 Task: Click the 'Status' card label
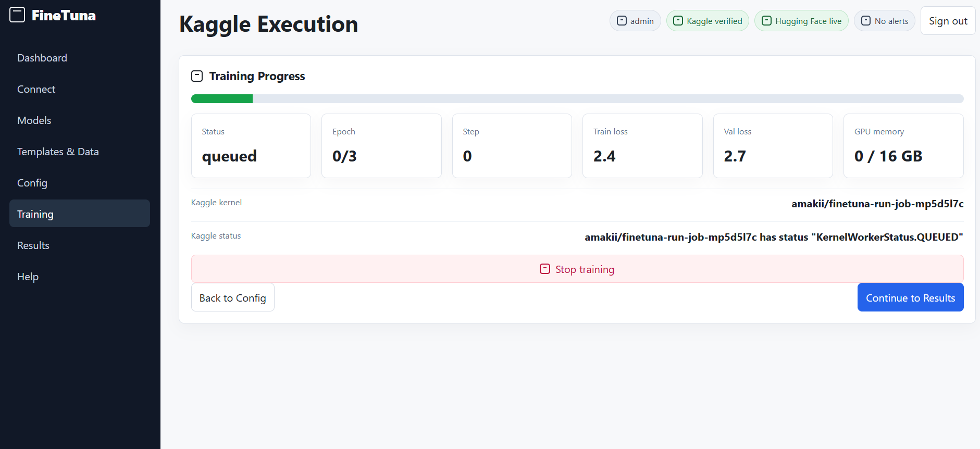click(x=213, y=132)
